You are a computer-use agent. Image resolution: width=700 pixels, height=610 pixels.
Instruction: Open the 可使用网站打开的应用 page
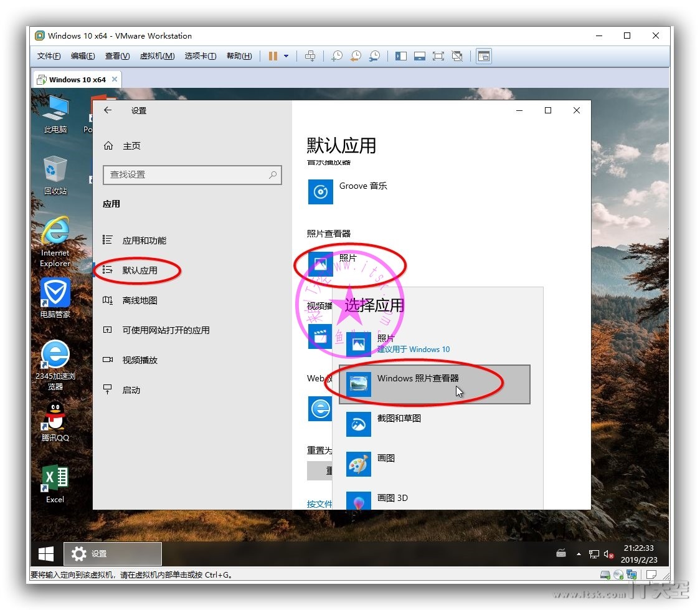click(192, 330)
